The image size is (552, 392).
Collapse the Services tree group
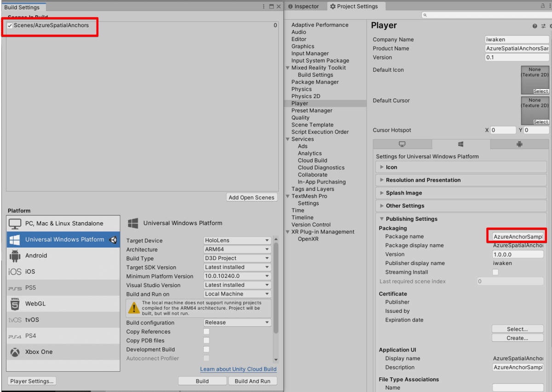coord(287,139)
